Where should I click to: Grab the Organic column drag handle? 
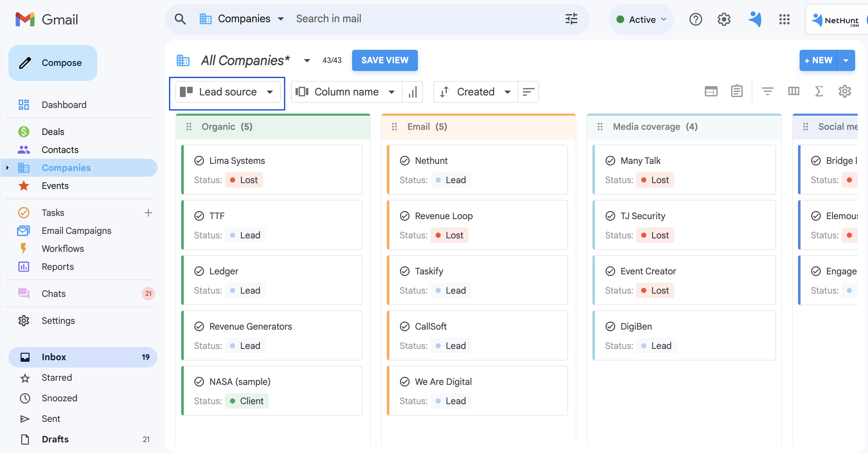click(189, 127)
